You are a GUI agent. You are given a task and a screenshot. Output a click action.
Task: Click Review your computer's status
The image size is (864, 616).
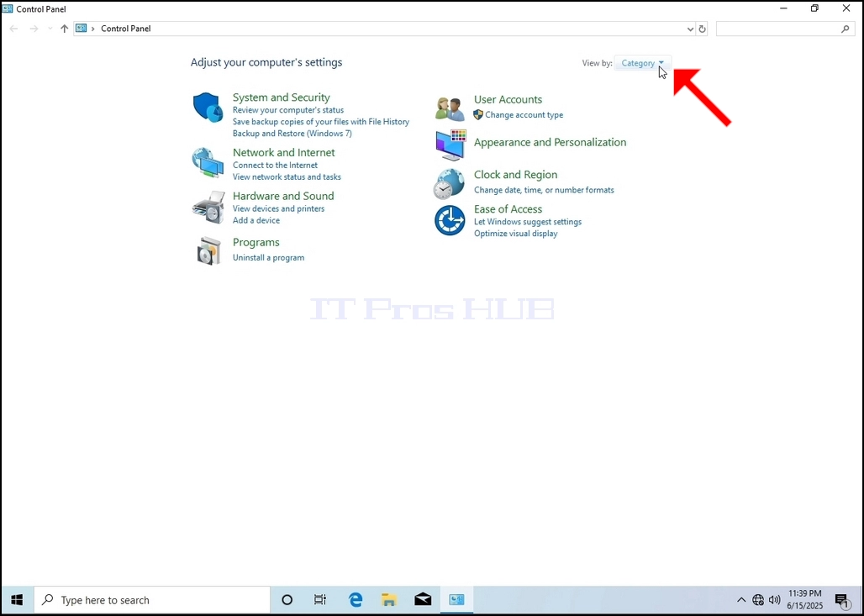[288, 110]
